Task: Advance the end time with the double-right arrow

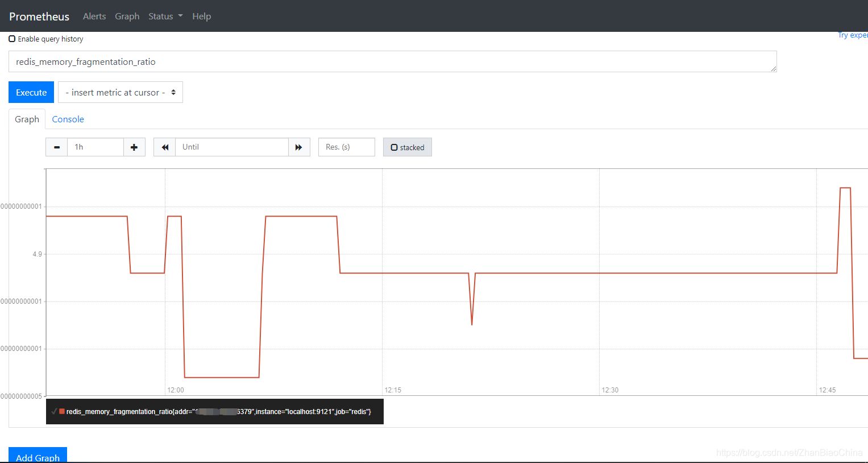Action: coord(299,147)
